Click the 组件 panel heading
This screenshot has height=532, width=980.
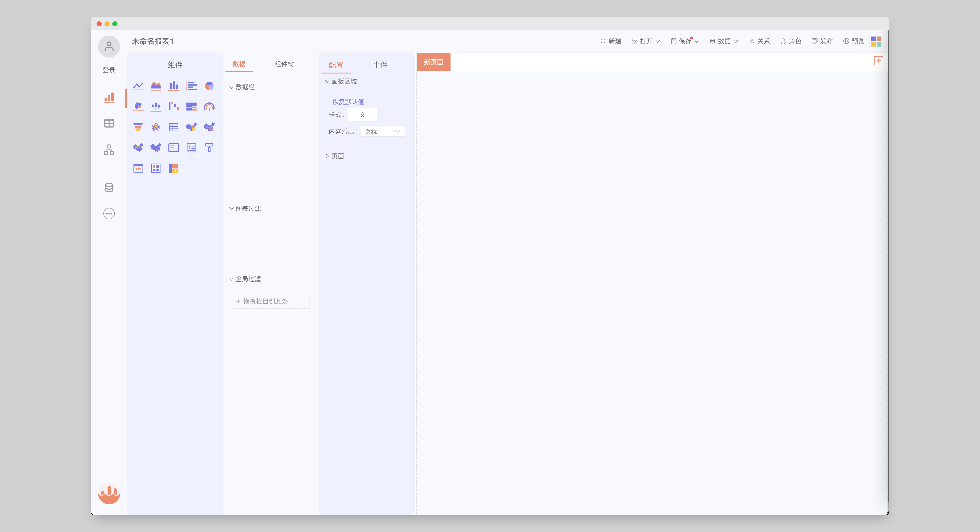(x=175, y=65)
